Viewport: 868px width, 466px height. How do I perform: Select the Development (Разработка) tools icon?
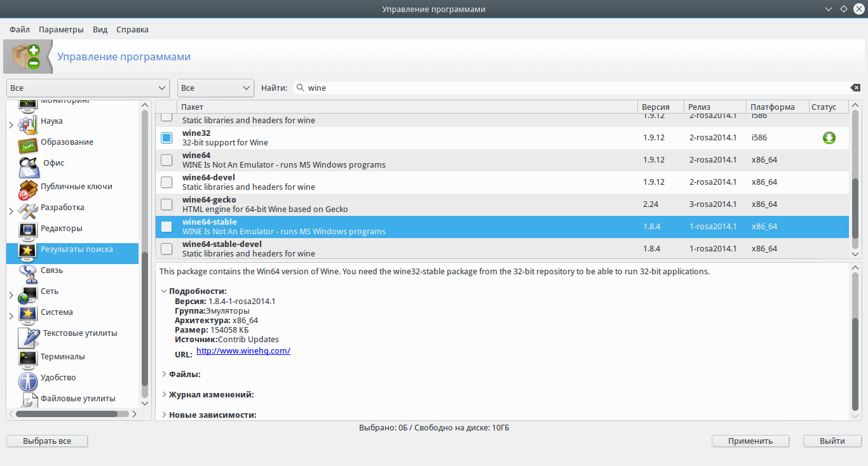[28, 210]
